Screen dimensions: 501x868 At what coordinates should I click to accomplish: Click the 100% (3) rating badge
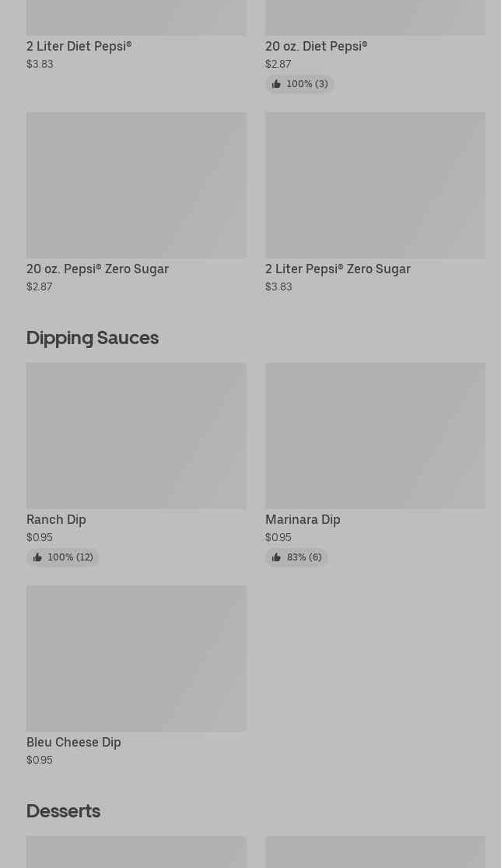300,84
